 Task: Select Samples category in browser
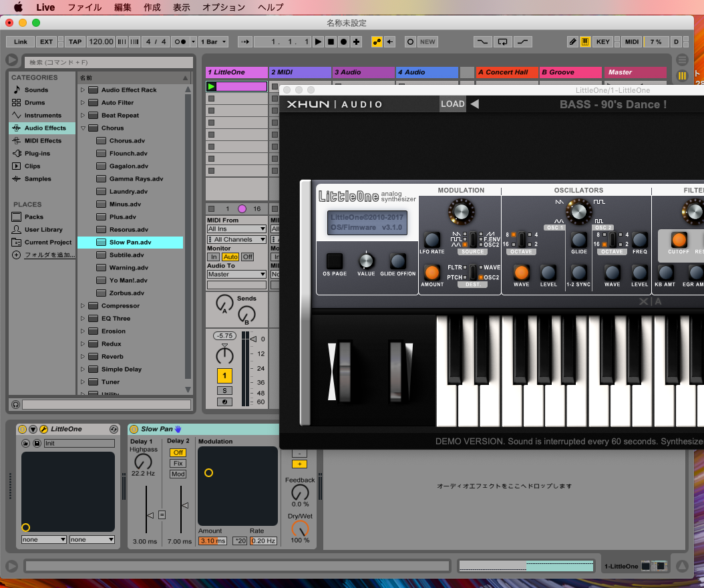(x=37, y=179)
